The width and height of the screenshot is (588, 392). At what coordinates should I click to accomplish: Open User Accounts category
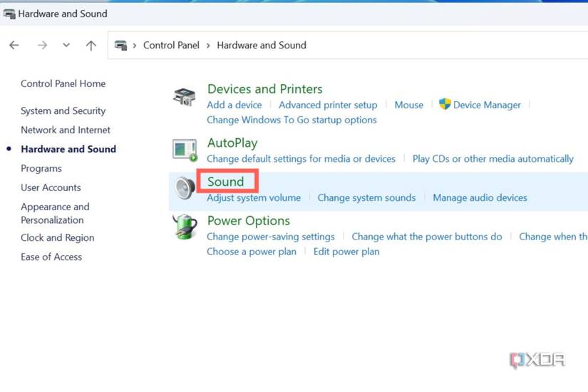51,187
